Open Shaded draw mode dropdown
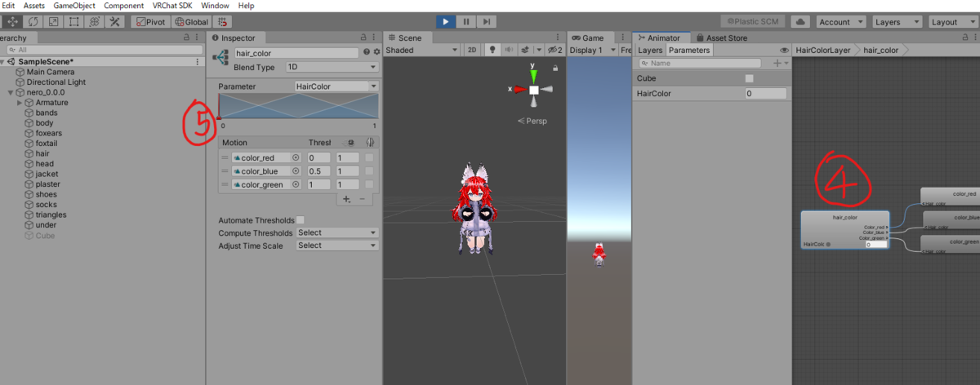The width and height of the screenshot is (980, 385). [x=422, y=50]
